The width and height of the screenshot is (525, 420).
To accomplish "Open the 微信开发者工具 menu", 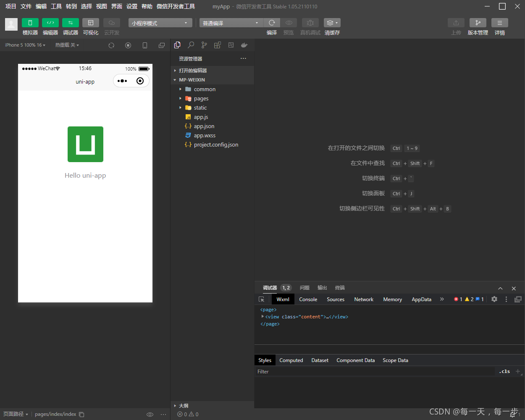I will tap(176, 6).
